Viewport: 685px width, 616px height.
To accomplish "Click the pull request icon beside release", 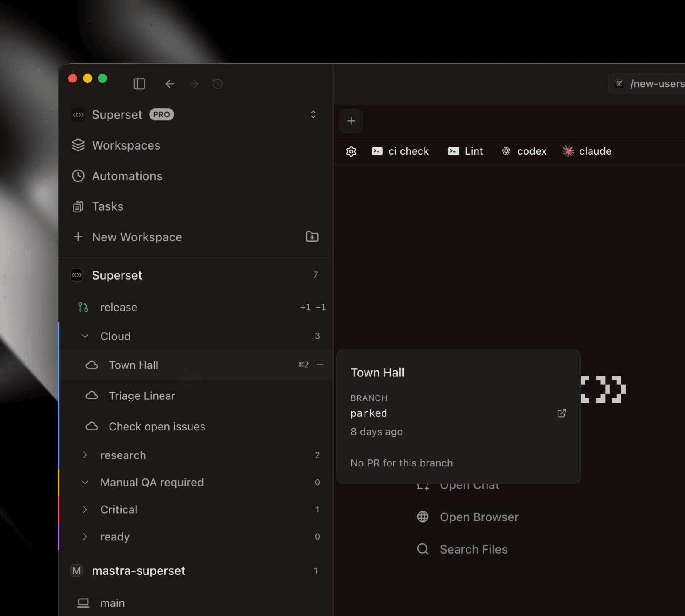I will [x=83, y=307].
